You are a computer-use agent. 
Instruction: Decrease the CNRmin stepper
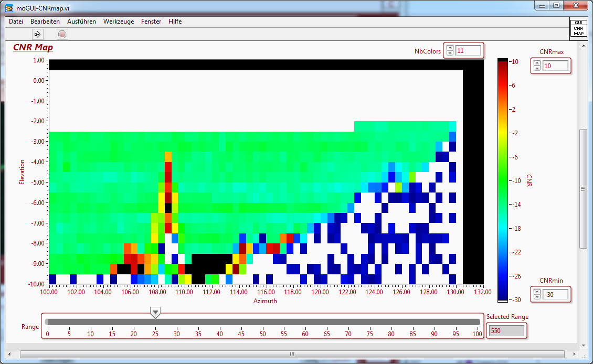coord(536,297)
